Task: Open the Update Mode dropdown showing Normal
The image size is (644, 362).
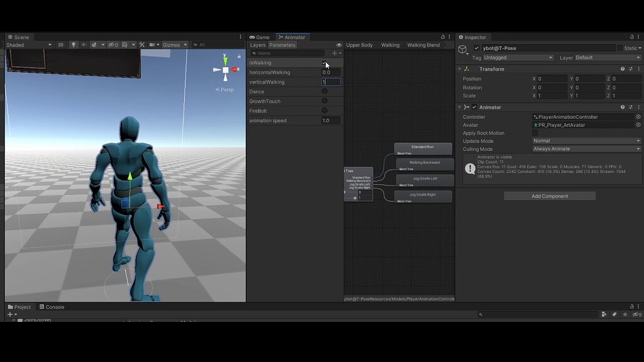Action: [585, 140]
